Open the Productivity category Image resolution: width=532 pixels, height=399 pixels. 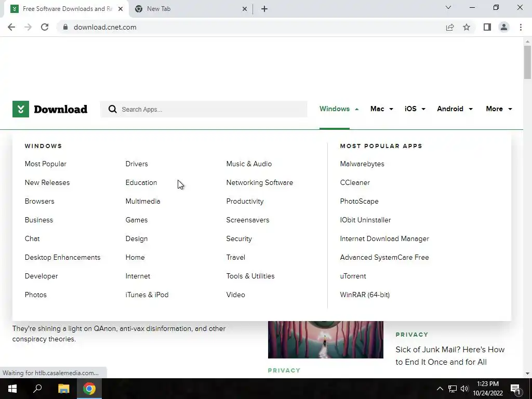pyautogui.click(x=245, y=201)
